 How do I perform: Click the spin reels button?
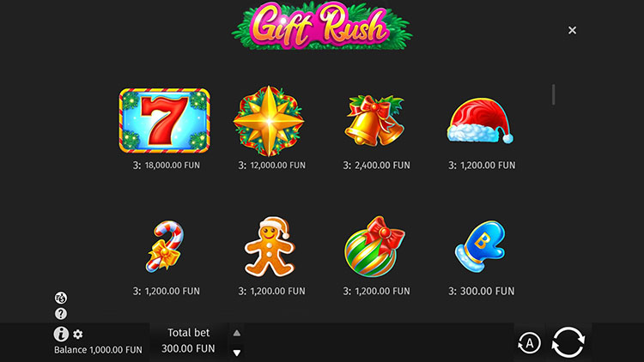tap(568, 342)
